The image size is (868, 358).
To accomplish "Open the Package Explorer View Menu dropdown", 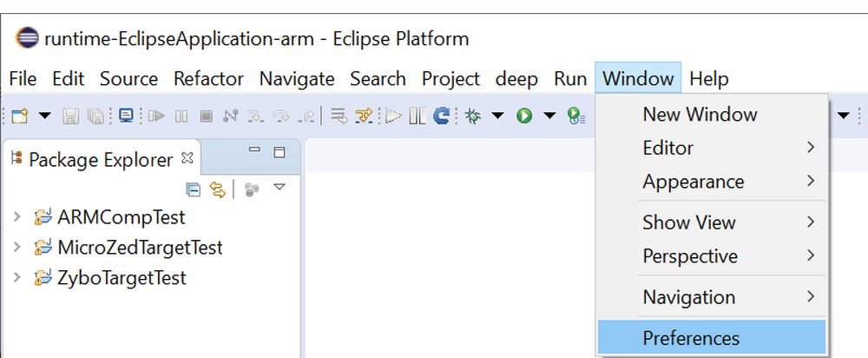I will click(x=279, y=188).
